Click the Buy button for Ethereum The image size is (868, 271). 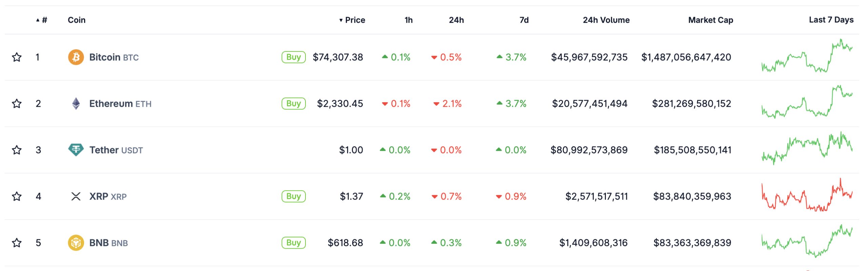click(293, 103)
